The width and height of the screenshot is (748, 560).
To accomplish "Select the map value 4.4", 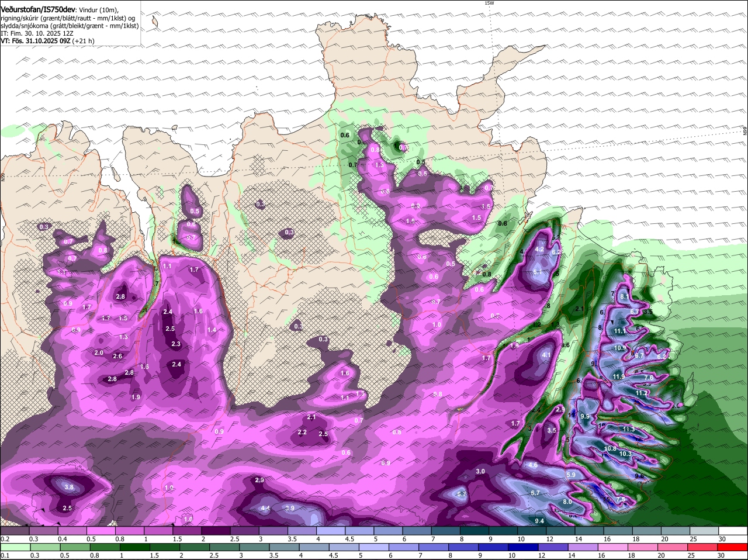I will click(x=265, y=508).
